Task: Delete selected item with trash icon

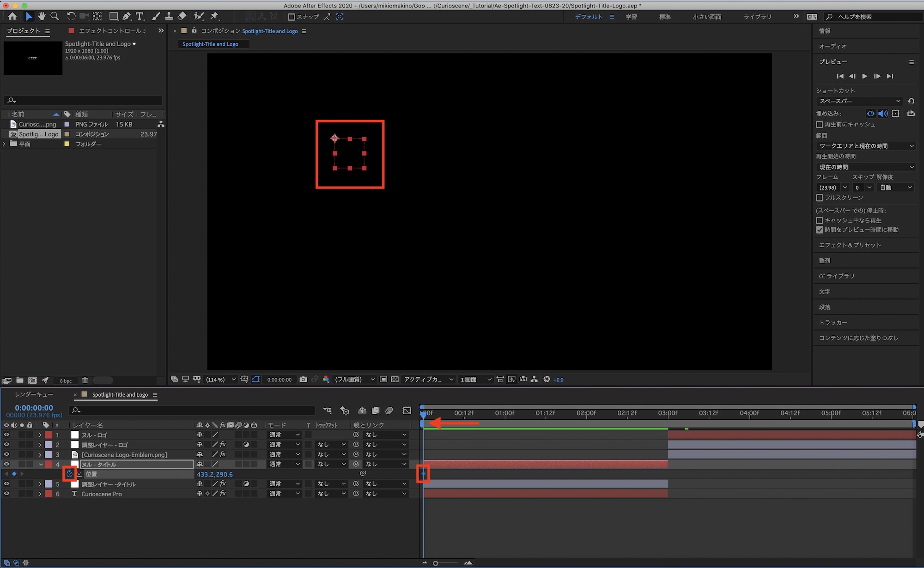Action: [85, 380]
